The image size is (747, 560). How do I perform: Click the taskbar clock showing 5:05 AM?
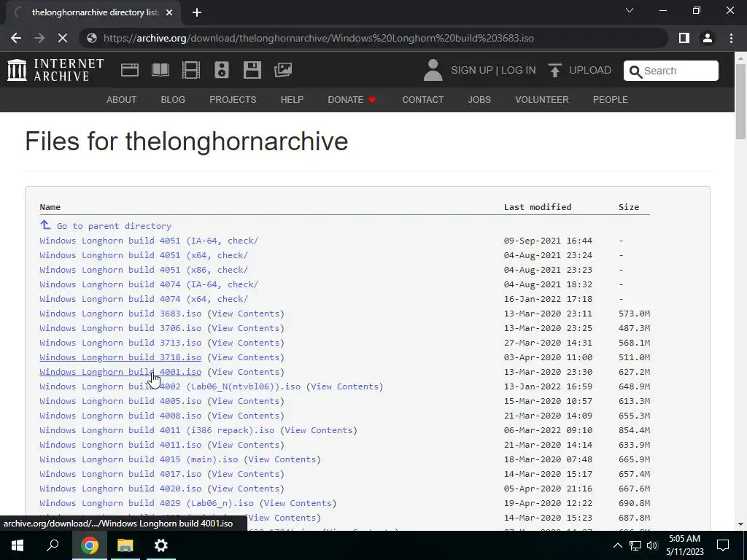pos(684,545)
